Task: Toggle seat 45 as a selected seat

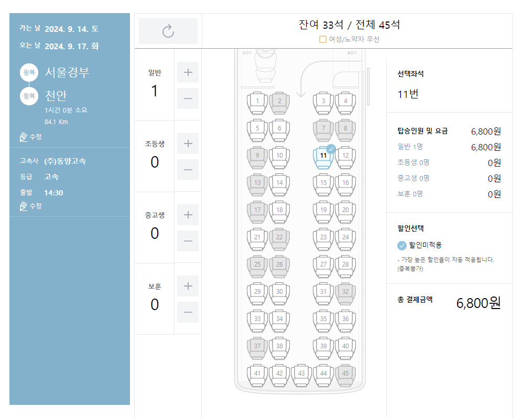Action: click(346, 374)
